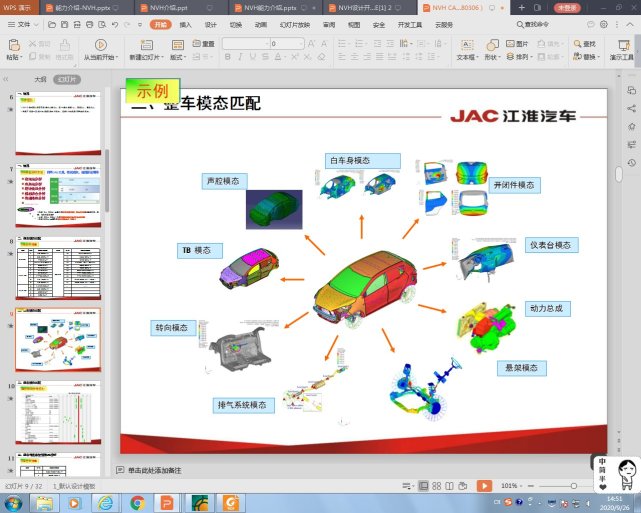The width and height of the screenshot is (641, 513).
Task: Toggle bold formatting
Action: (x=228, y=57)
